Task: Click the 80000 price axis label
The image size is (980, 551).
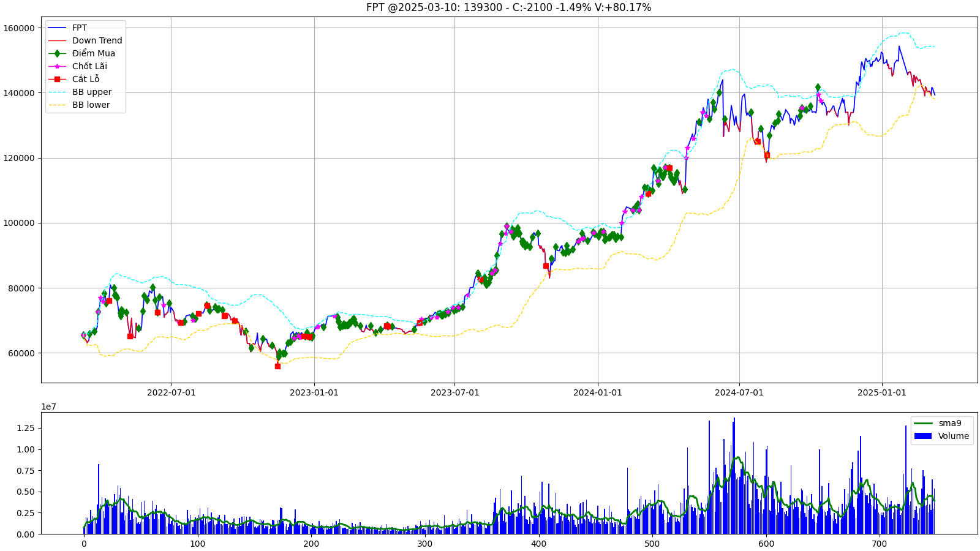Action: [21, 288]
